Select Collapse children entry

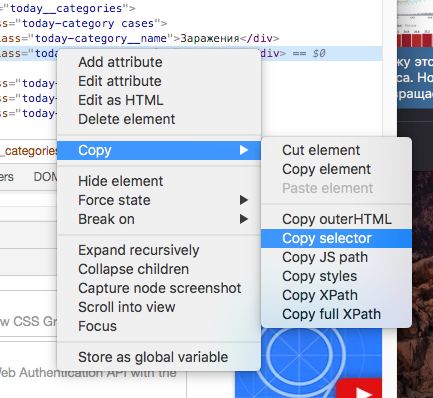[159, 269]
